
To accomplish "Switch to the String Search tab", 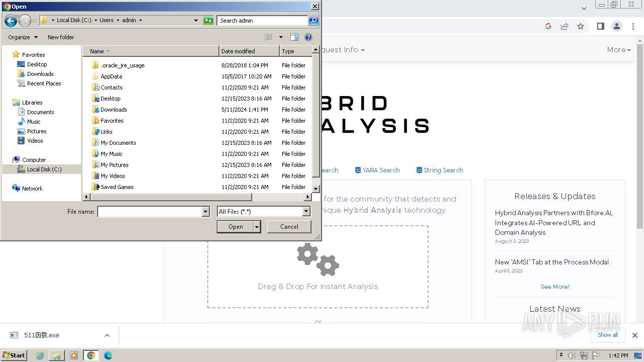I will tap(440, 170).
